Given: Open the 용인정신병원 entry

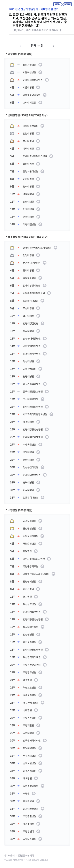Looking at the screenshot, I should coord(29,529).
